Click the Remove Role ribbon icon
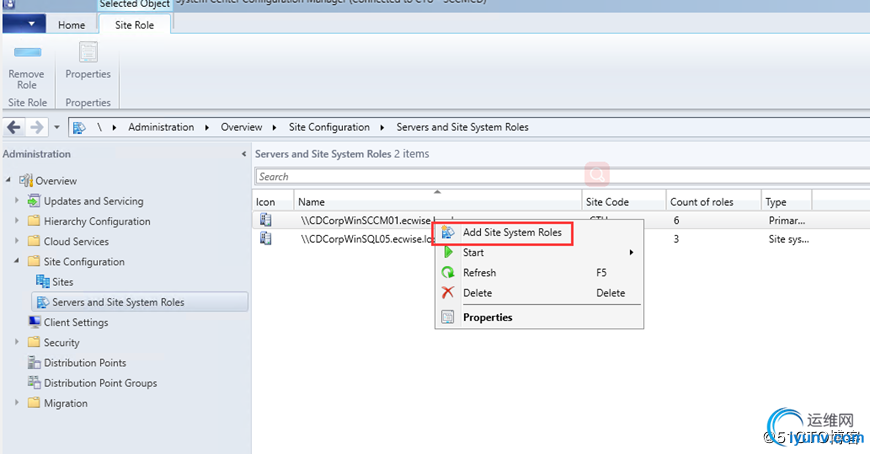 pyautogui.click(x=27, y=52)
